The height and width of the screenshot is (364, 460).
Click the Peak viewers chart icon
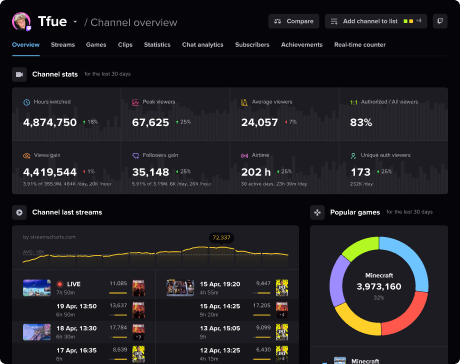pos(136,102)
